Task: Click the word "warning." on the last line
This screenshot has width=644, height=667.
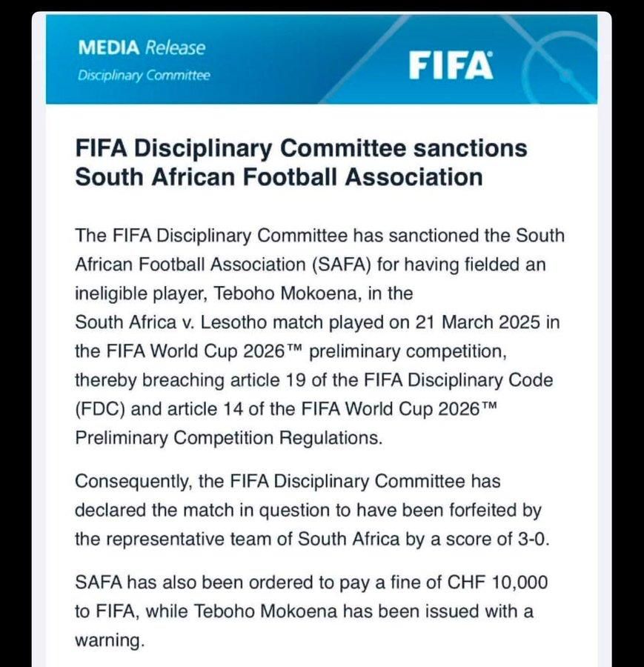Action: pos(107,641)
